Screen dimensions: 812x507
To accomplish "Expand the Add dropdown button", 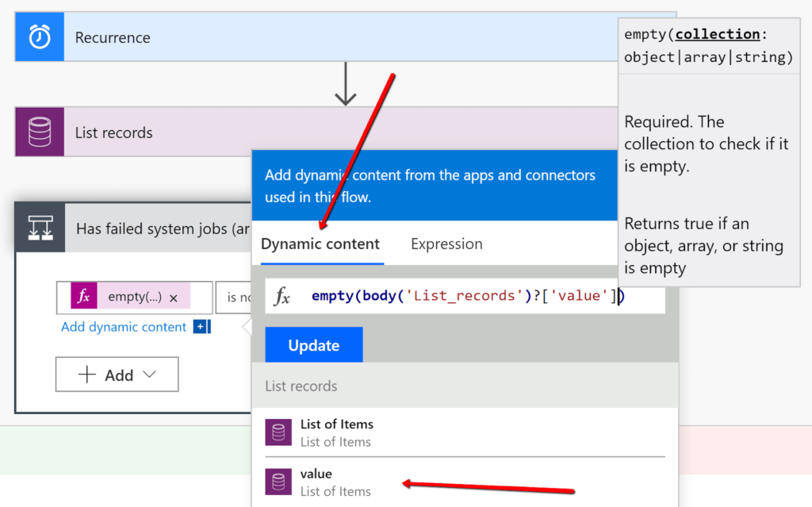I will pos(117,374).
